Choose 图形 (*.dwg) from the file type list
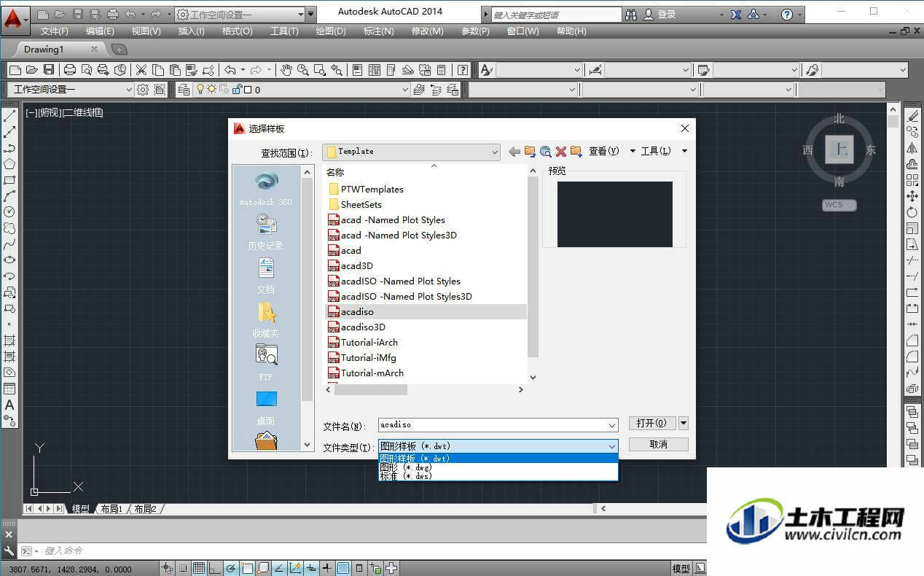This screenshot has height=576, width=924. (498, 467)
